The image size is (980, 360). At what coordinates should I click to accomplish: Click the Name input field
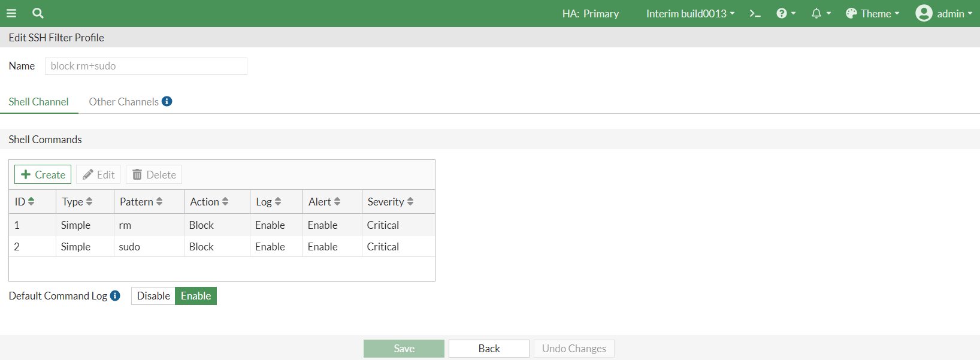[x=146, y=66]
